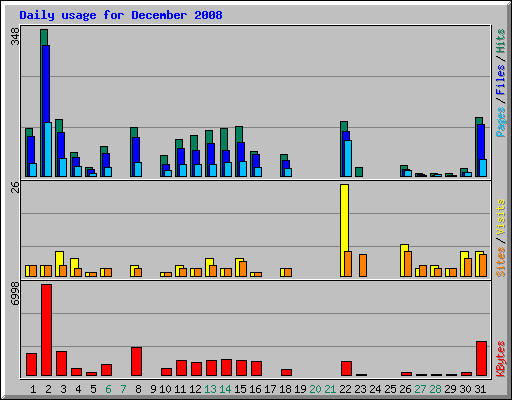Click day "23" on the x-axis

tap(360, 389)
